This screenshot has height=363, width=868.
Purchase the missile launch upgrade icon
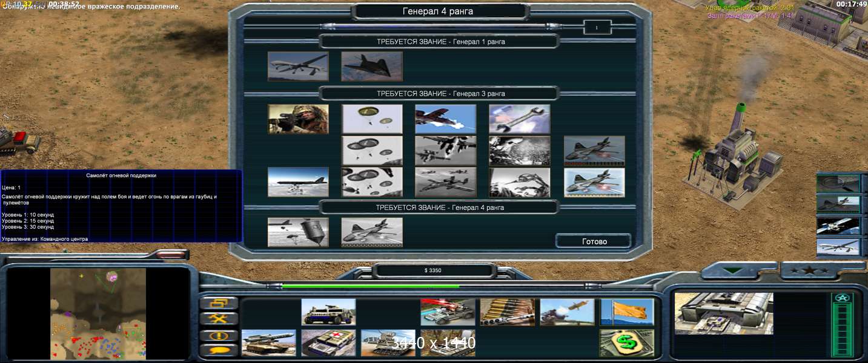click(x=568, y=312)
